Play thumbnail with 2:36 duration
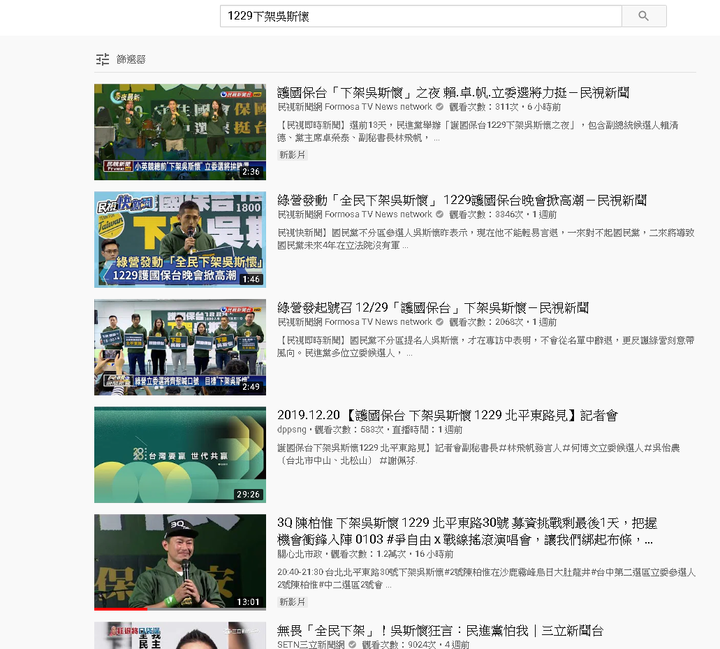 pos(180,132)
